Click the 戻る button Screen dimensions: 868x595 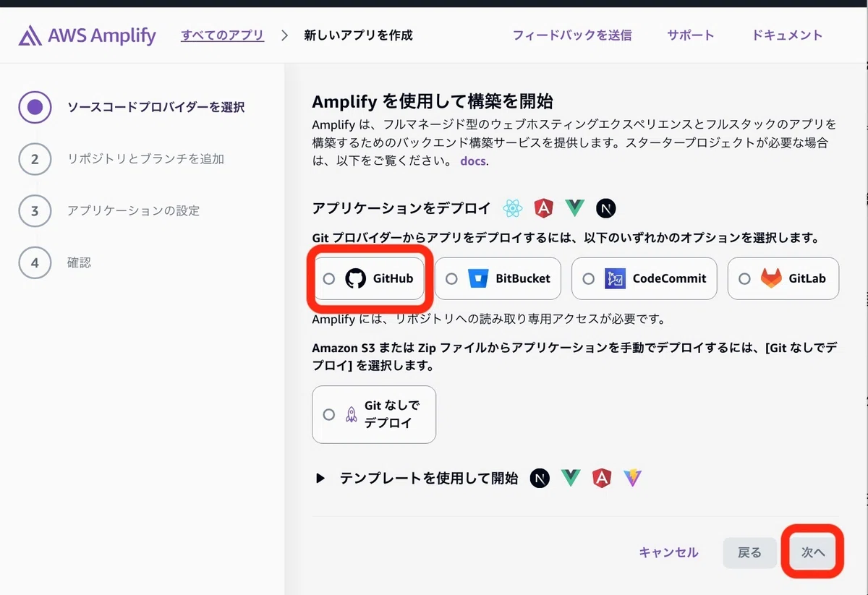point(749,552)
